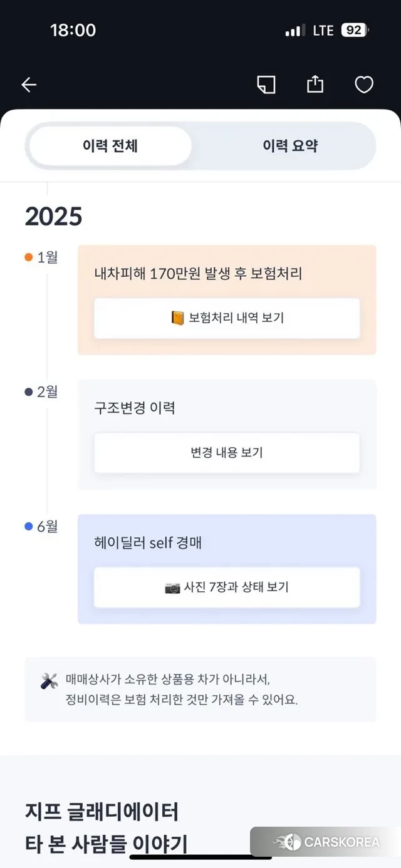Click the dark February timeline dot
Viewport: 401px width, 868px height.
click(29, 392)
